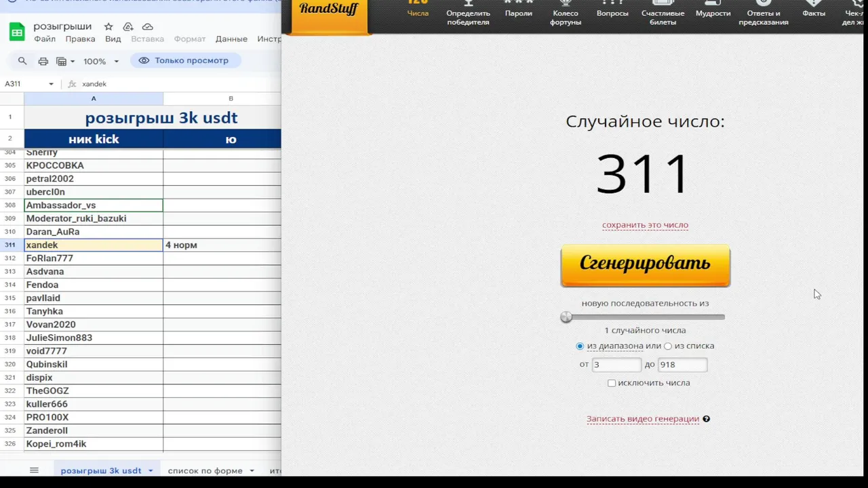This screenshot has height=488, width=868.
Task: Select the из списка radio button
Action: coord(668,346)
